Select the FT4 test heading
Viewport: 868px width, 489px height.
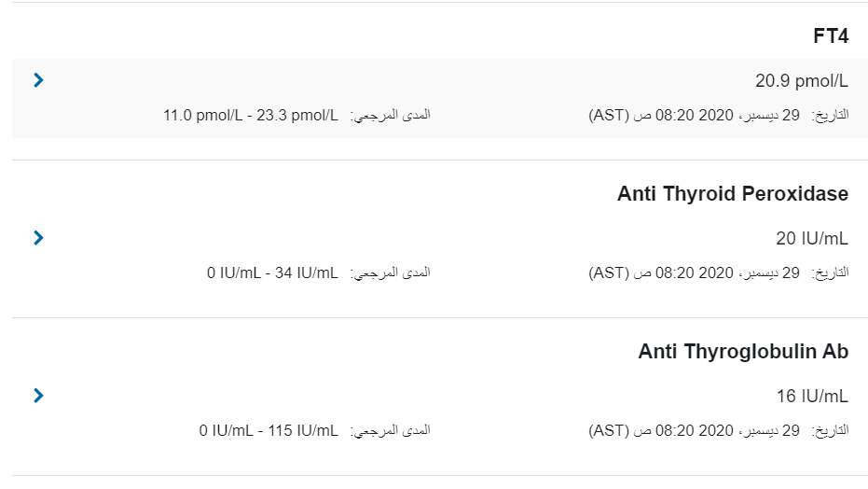tap(831, 36)
